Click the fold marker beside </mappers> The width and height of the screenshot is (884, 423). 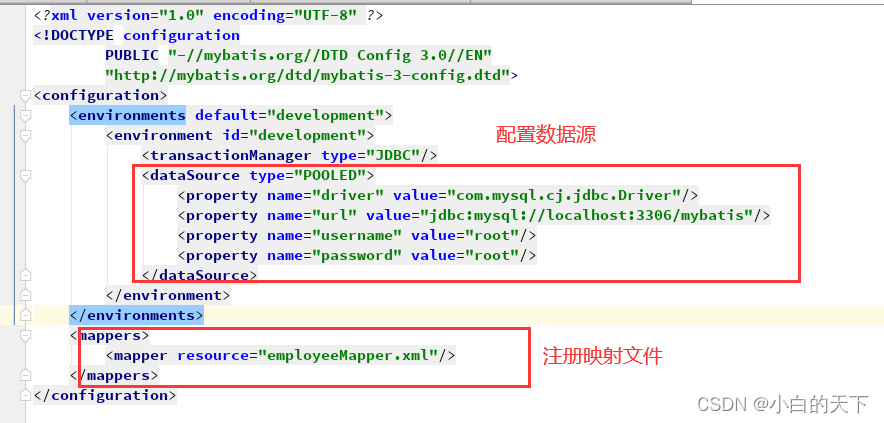pos(24,375)
